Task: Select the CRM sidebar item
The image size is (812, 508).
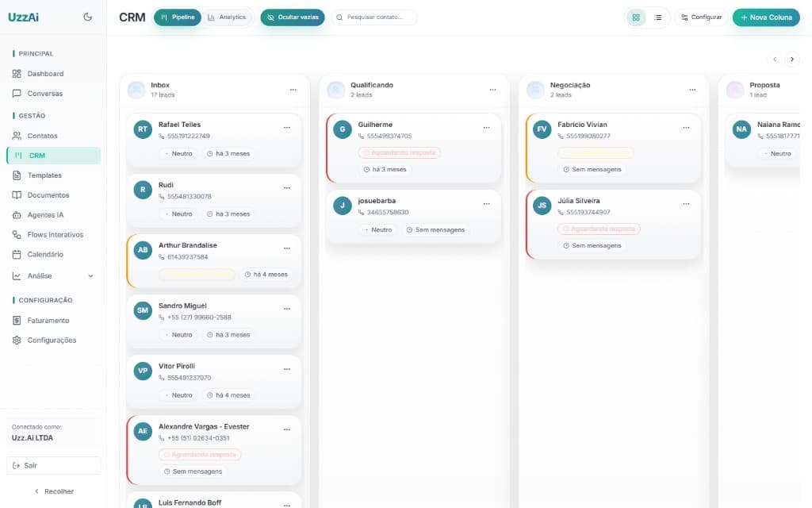Action: pyautogui.click(x=54, y=156)
